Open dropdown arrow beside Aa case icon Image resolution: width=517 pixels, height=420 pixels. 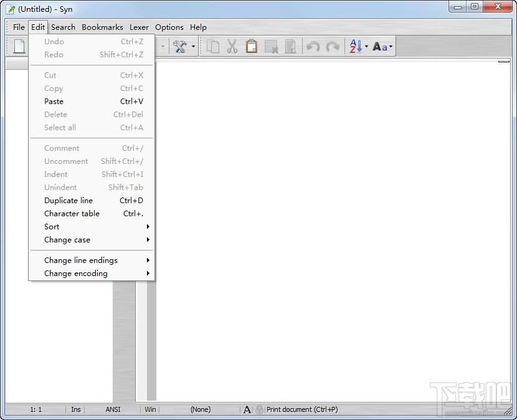click(391, 47)
